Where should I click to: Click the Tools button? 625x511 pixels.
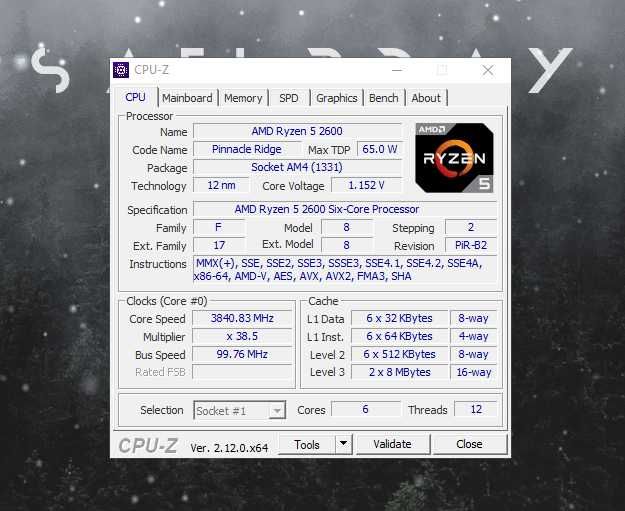pos(307,444)
